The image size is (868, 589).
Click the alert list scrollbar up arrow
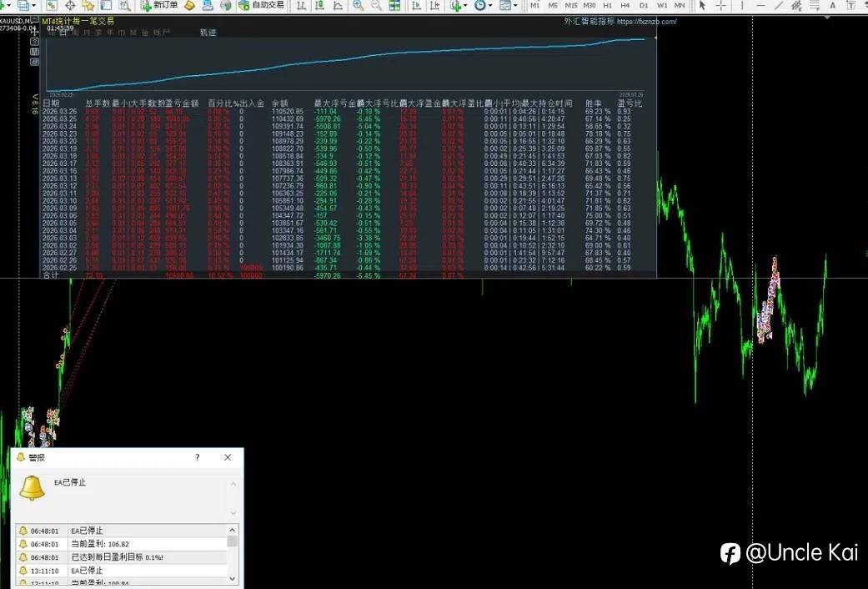pyautogui.click(x=233, y=530)
